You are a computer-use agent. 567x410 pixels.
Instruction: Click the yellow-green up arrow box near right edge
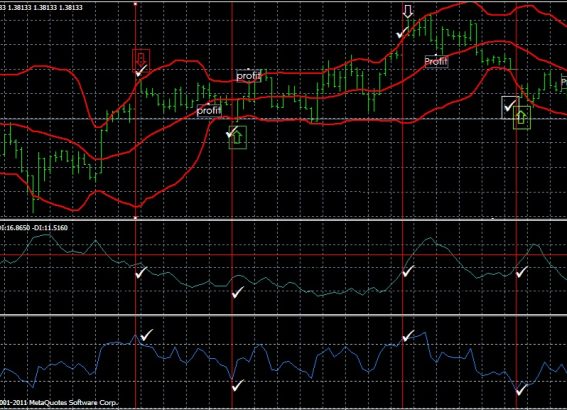[x=522, y=117]
